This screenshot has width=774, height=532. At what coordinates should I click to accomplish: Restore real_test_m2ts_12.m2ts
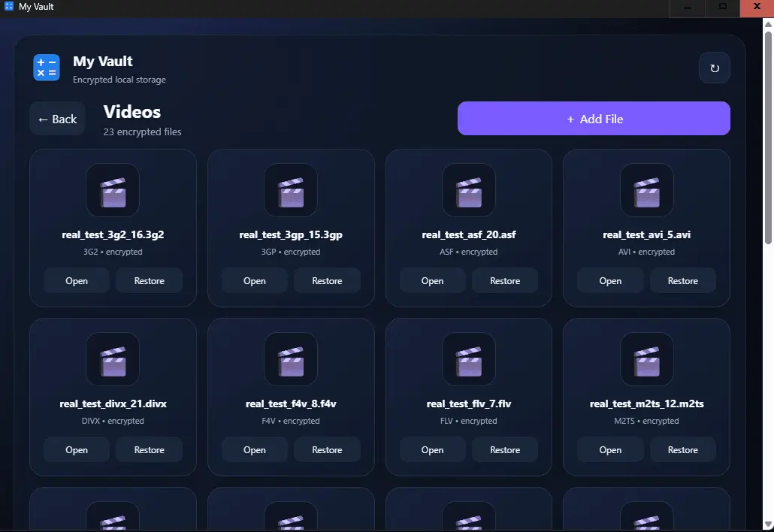(x=682, y=449)
